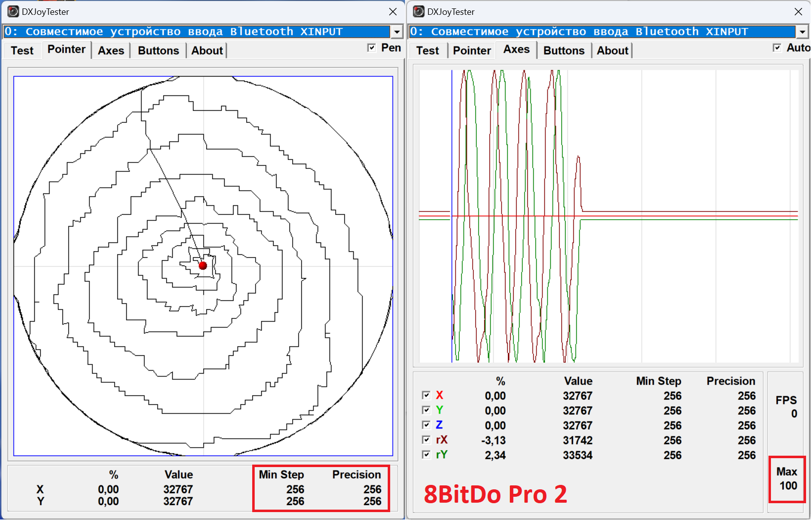The image size is (812, 521).
Task: Close the right DXJoyTester window
Action: point(798,11)
